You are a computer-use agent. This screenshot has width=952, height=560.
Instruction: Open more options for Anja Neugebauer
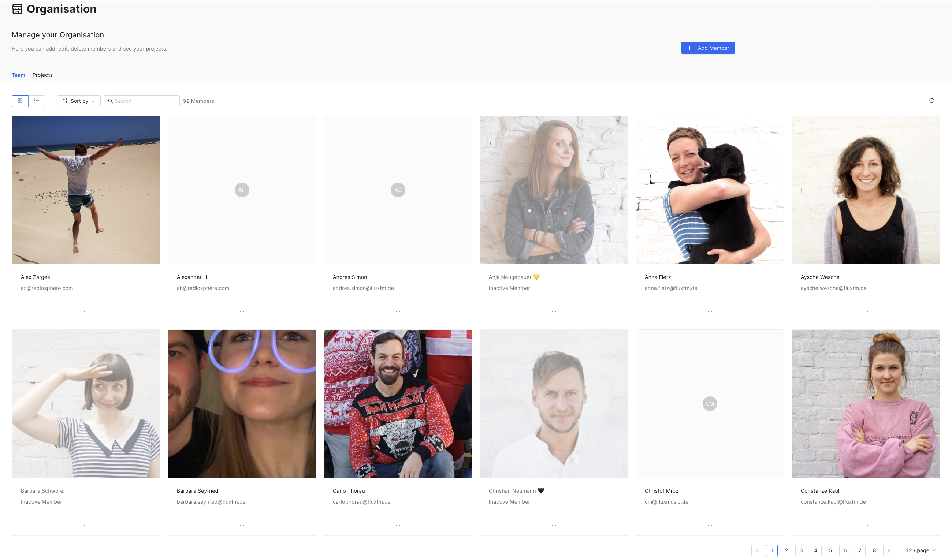click(x=554, y=311)
